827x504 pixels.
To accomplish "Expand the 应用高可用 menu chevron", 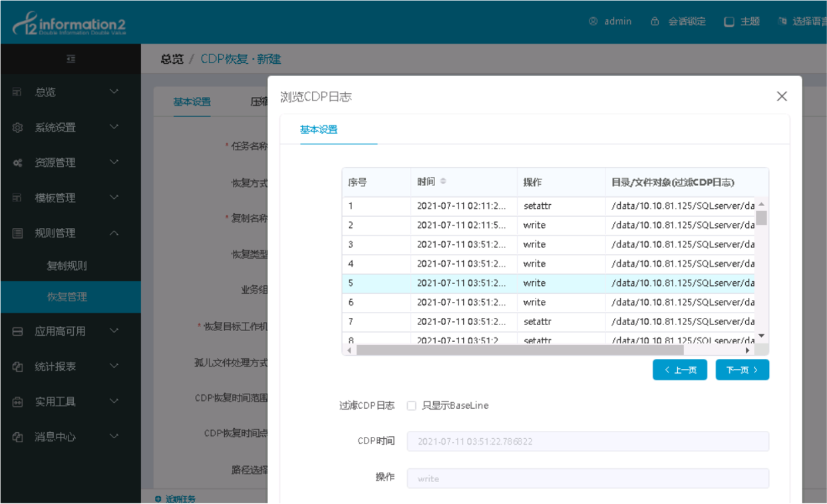I will [x=114, y=330].
